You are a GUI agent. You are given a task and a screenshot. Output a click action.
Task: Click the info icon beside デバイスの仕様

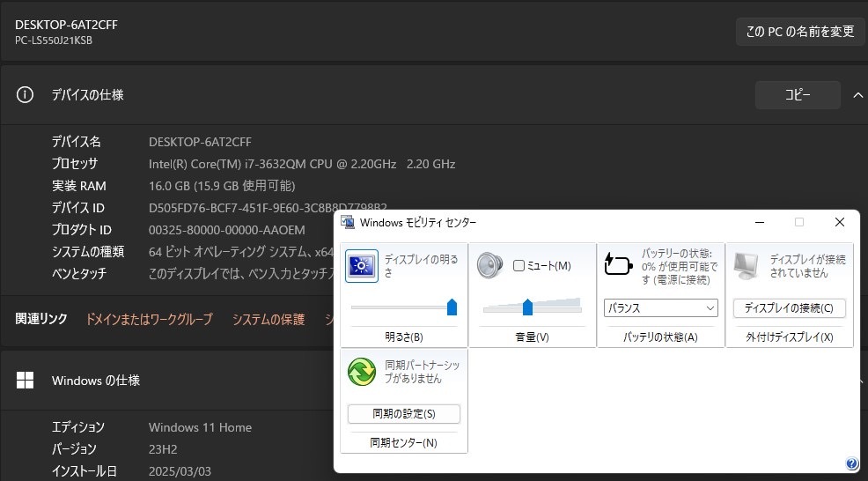(x=25, y=95)
